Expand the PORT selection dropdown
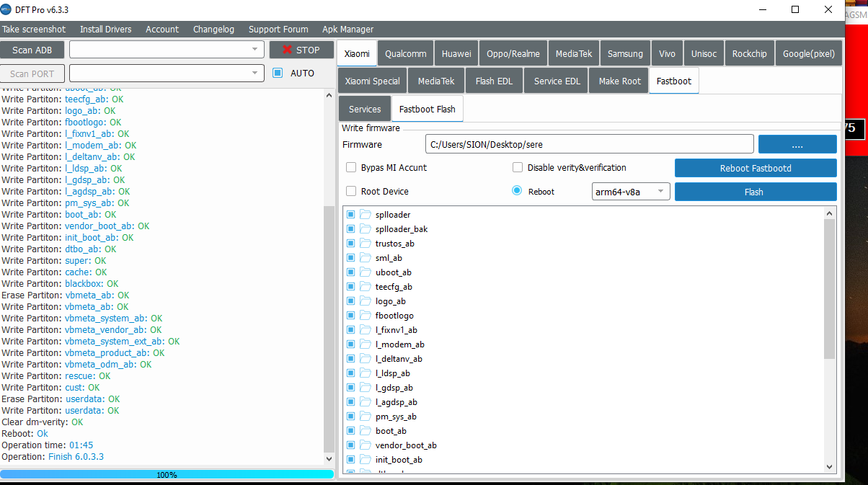Image resolution: width=868 pixels, height=485 pixels. click(254, 73)
